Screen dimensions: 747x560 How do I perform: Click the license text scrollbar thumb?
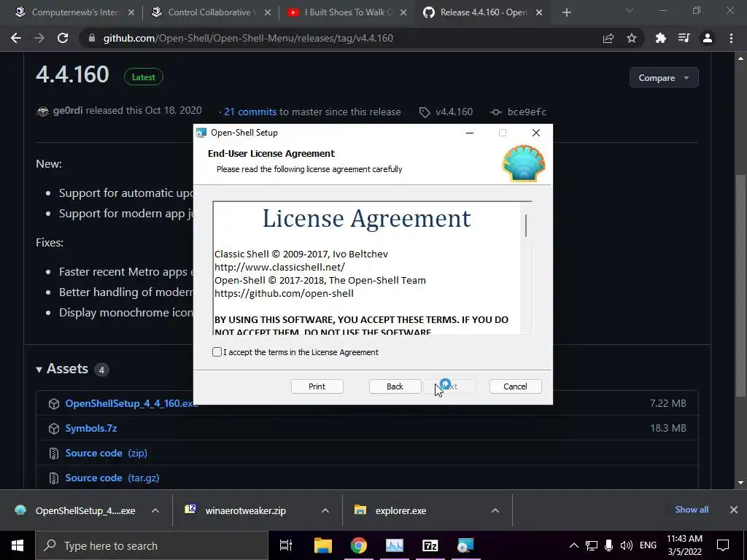click(x=526, y=225)
